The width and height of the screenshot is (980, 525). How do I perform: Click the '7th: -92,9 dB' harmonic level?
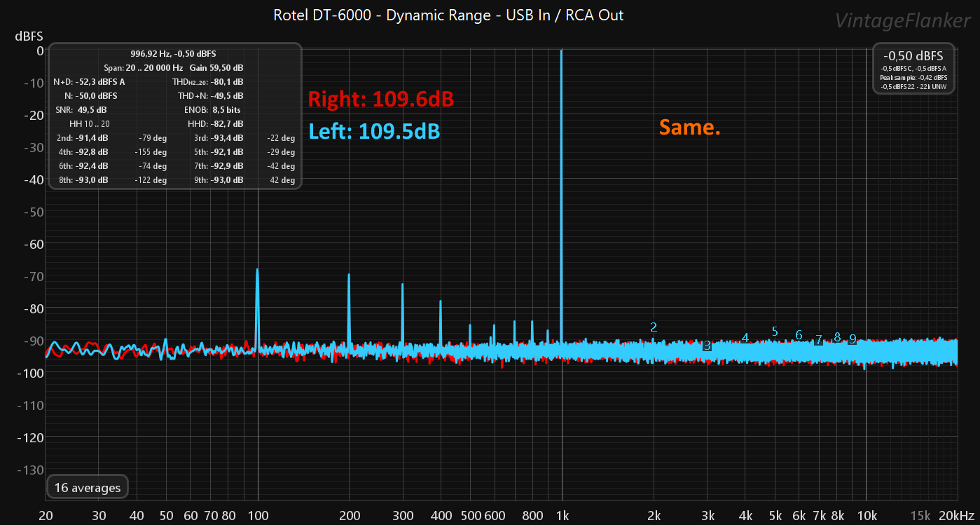tap(218, 166)
